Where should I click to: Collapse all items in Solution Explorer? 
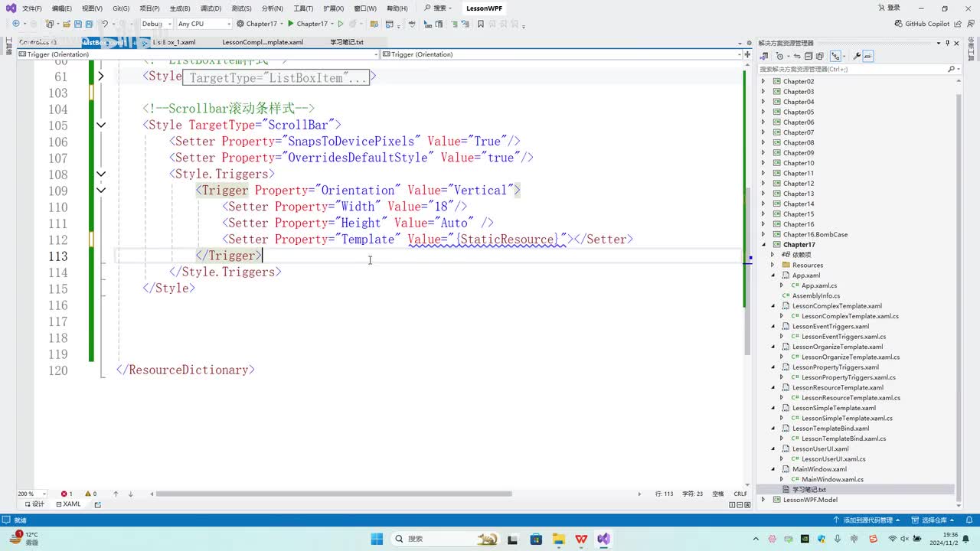(x=808, y=57)
